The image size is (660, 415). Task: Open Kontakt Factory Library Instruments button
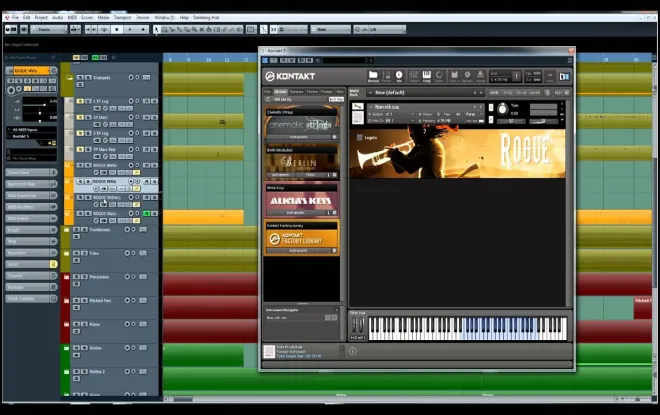[x=298, y=250]
